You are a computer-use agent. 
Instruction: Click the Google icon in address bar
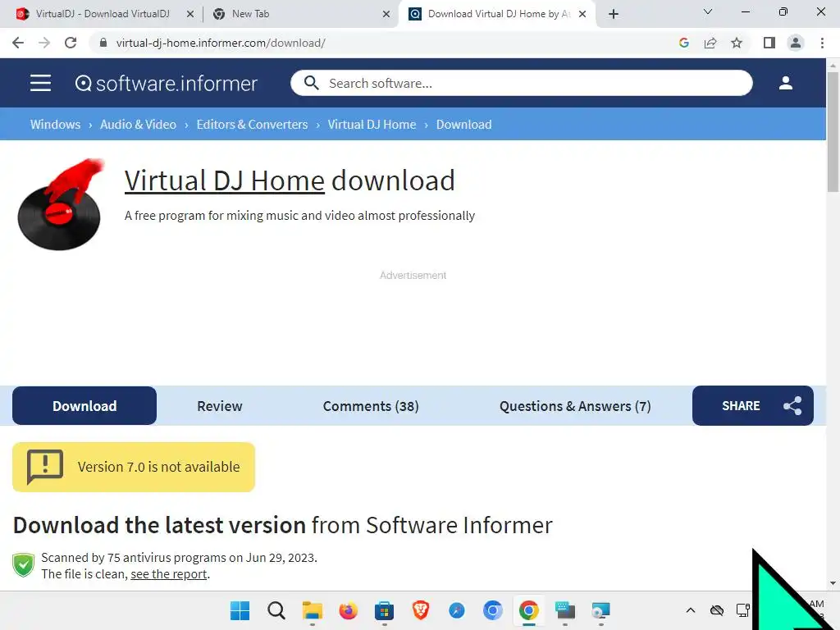tap(683, 43)
